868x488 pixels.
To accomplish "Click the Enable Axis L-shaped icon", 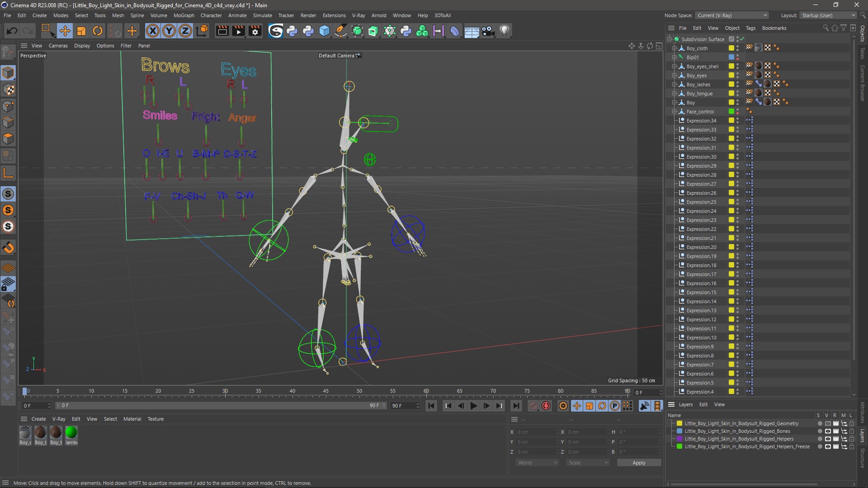I will 8,173.
